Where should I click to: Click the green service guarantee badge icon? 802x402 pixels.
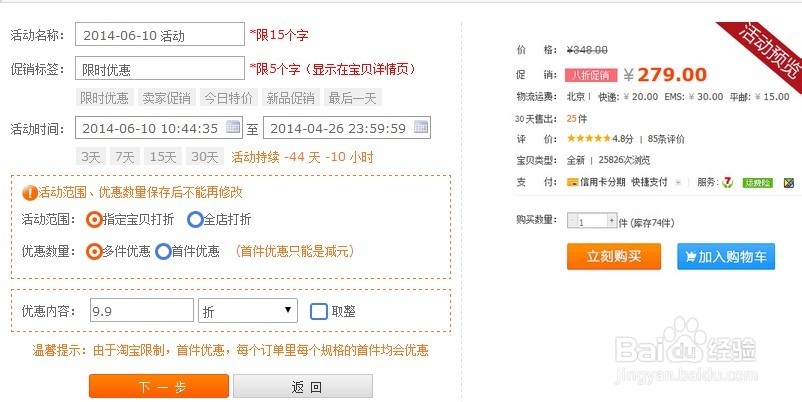(758, 183)
